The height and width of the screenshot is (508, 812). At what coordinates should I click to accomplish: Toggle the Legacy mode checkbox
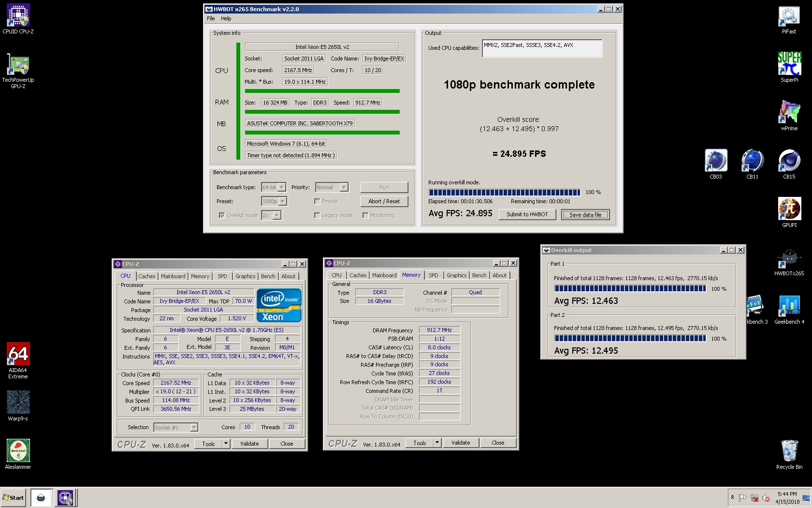[x=317, y=215]
